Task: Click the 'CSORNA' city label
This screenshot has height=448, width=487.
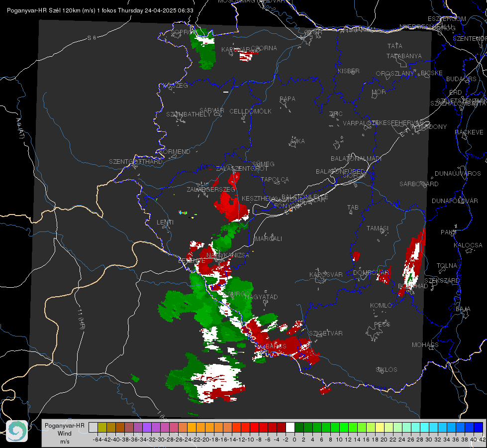Action: coord(264,48)
